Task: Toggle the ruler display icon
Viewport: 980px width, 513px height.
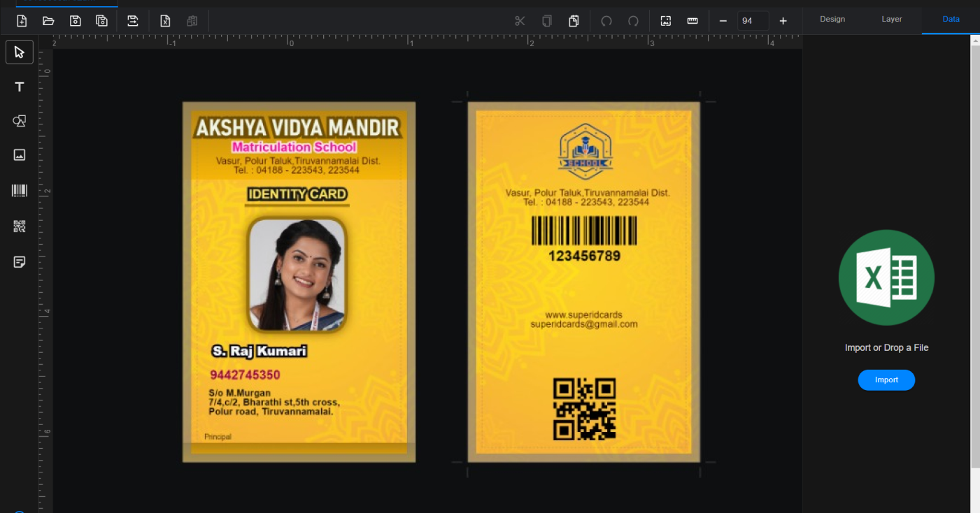Action: click(693, 21)
